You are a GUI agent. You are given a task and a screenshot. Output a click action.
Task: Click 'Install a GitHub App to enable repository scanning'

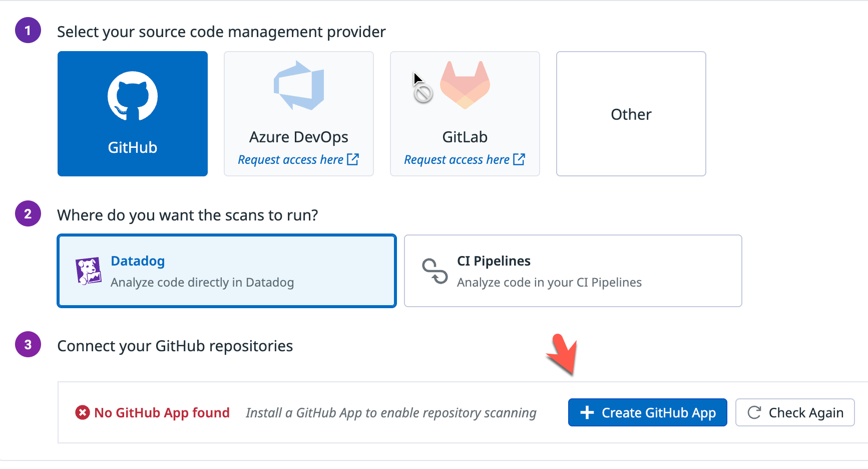coord(391,413)
